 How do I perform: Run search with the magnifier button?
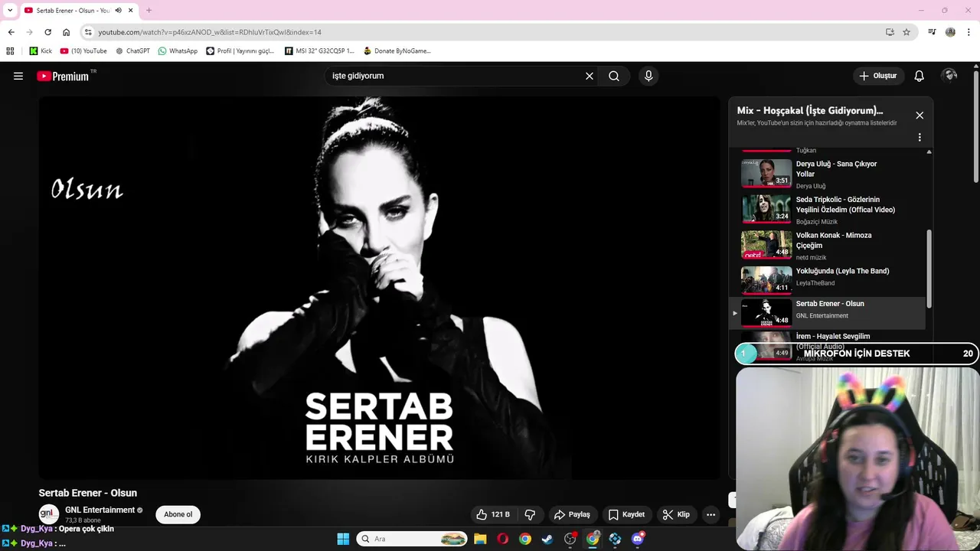(x=614, y=76)
